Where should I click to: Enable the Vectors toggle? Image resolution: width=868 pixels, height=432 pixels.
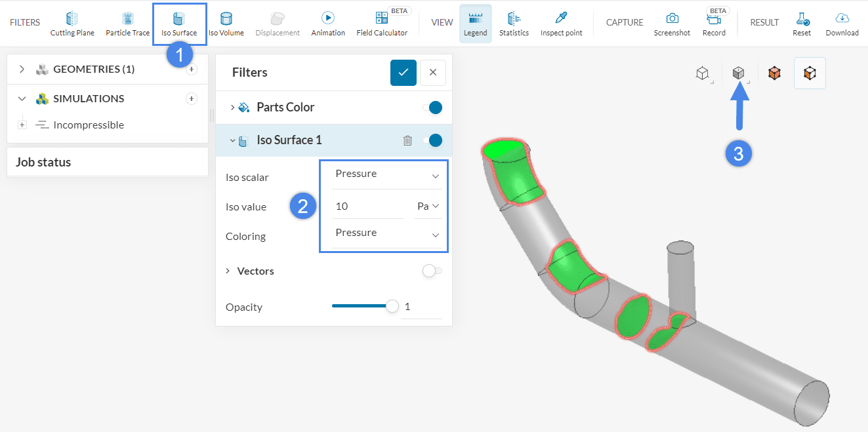coord(432,271)
